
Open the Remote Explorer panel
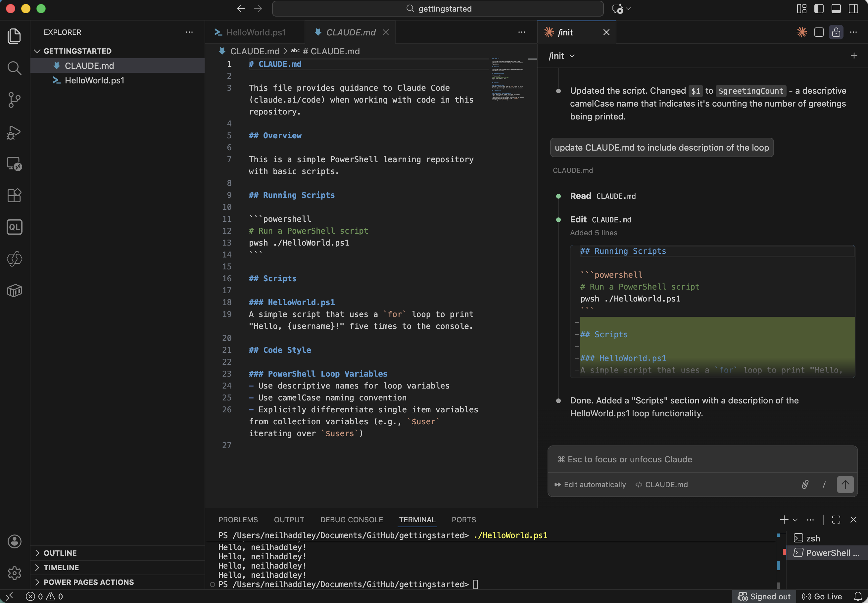pos(14,163)
